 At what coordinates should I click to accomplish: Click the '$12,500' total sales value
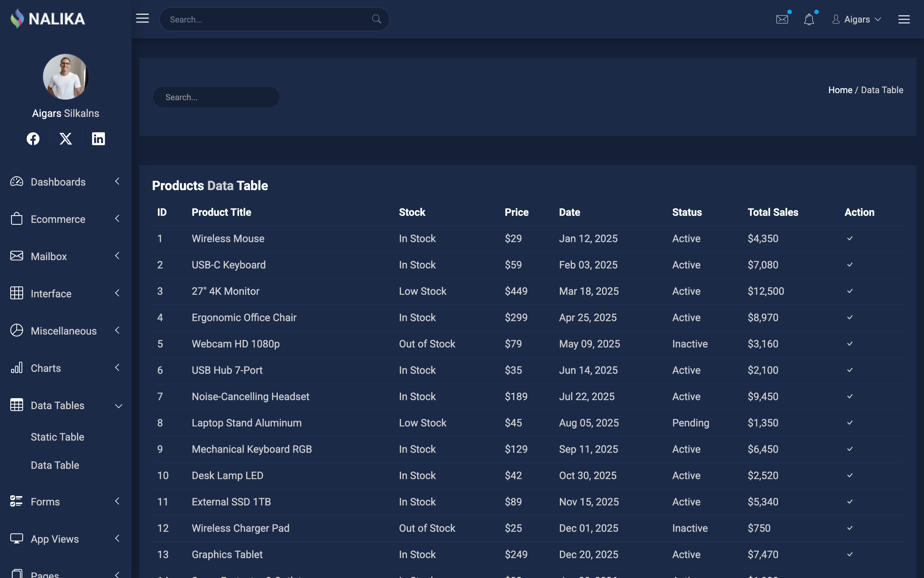coord(766,291)
